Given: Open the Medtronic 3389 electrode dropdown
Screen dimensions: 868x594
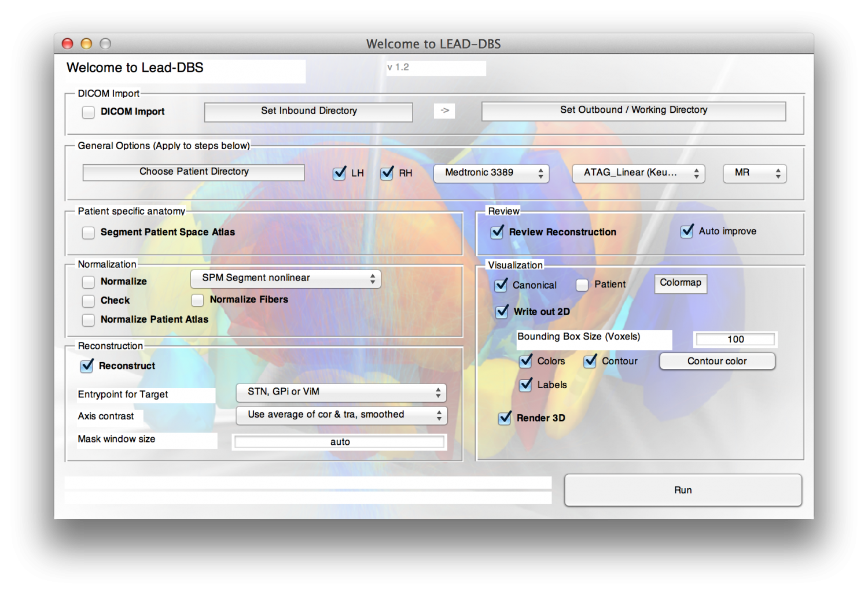Looking at the screenshot, I should [491, 173].
